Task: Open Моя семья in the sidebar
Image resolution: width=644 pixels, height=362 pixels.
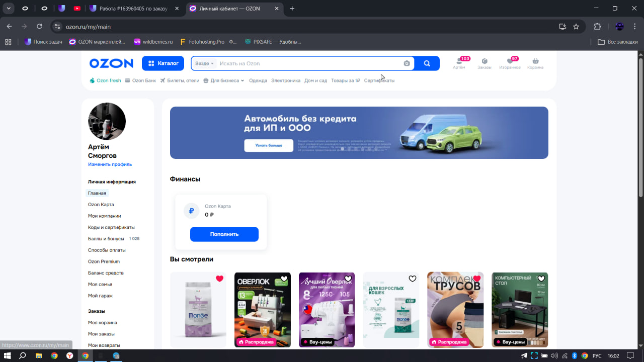Action: click(x=100, y=284)
